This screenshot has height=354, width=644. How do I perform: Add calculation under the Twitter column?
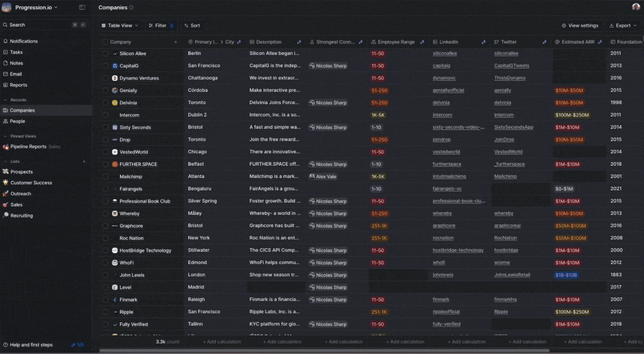click(527, 342)
